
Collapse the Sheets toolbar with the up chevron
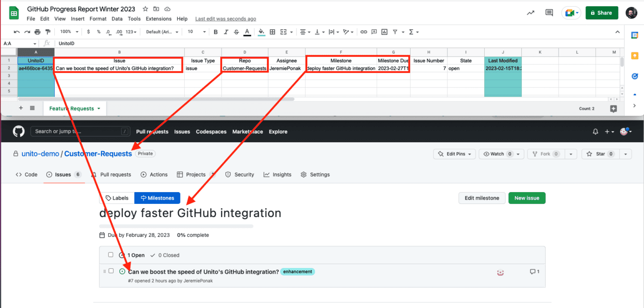click(x=618, y=32)
